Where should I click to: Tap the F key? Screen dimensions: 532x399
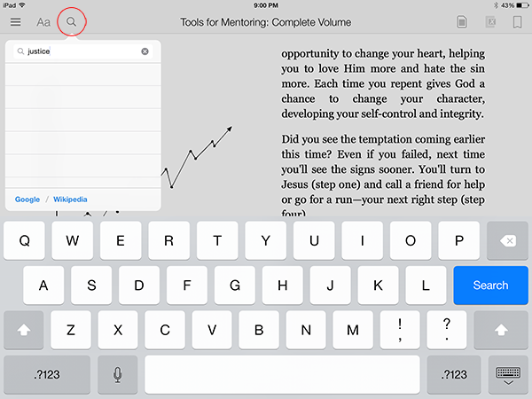[187, 286]
